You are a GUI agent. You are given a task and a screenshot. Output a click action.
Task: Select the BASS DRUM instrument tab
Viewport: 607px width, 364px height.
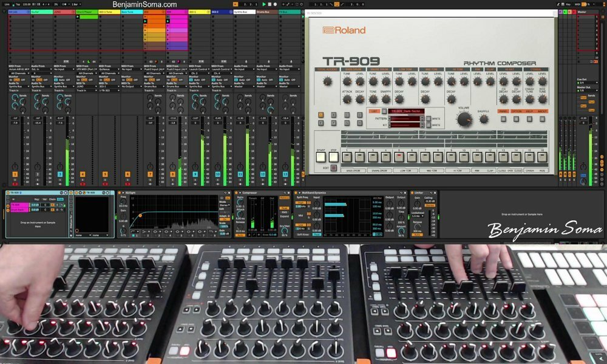pyautogui.click(x=353, y=170)
